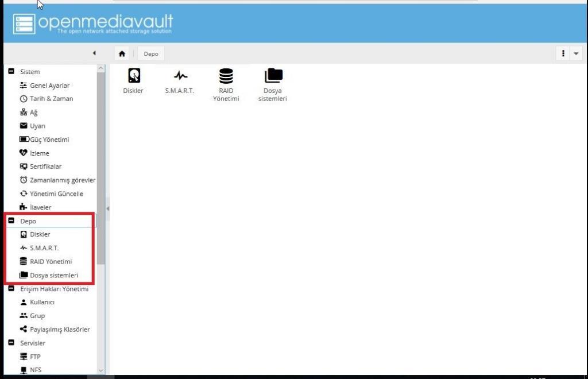
Task: Select S.M.A.R.T. in the sidebar tree
Action: (40, 248)
